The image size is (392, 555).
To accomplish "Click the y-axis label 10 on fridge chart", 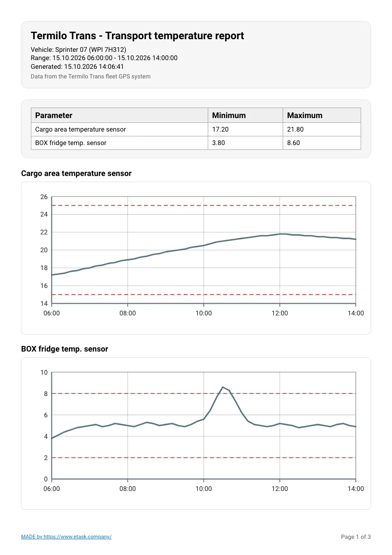I will click(x=44, y=372).
